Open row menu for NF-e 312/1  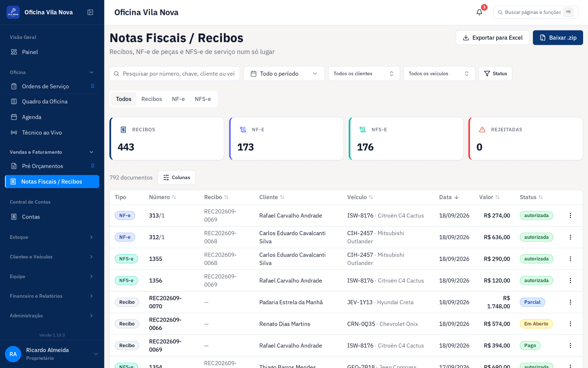click(x=570, y=237)
